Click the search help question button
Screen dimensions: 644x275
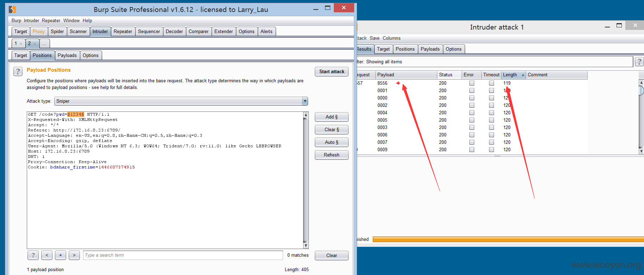[x=33, y=255]
